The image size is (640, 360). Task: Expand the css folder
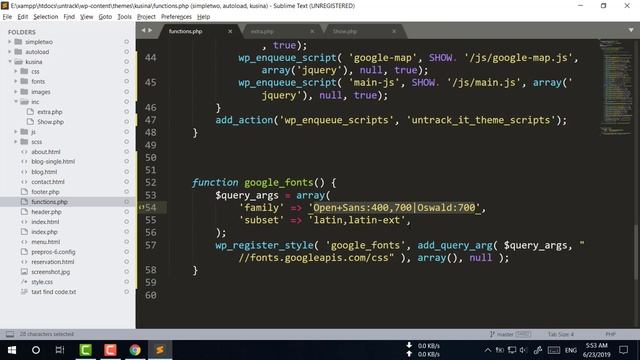(16, 71)
